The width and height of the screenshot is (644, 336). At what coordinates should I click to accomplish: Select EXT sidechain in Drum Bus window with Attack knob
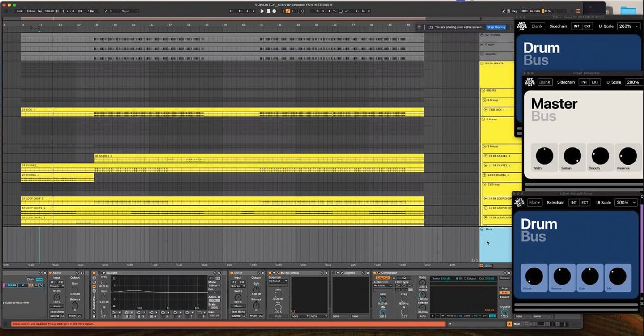pyautogui.click(x=585, y=203)
